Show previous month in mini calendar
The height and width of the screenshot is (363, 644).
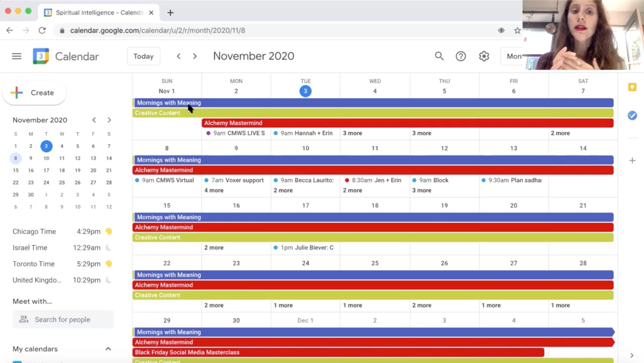(x=94, y=120)
